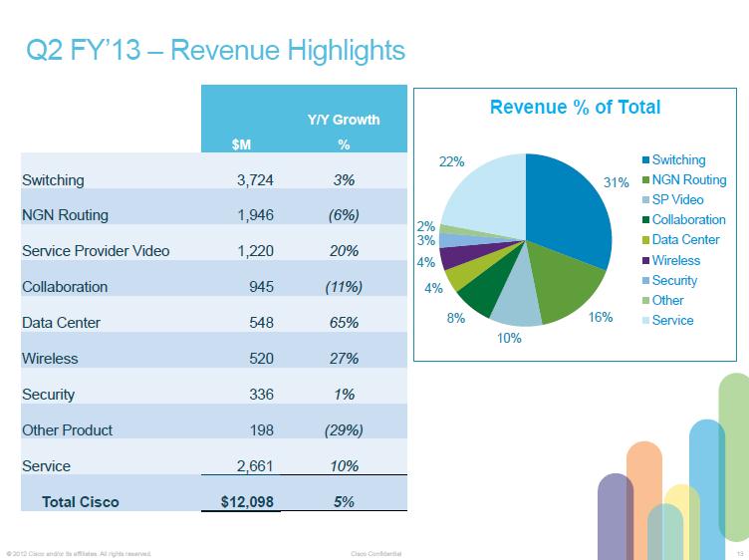Viewport: 749px width, 560px height.
Task: Select the Wireless legend color swatch
Action: click(x=644, y=261)
